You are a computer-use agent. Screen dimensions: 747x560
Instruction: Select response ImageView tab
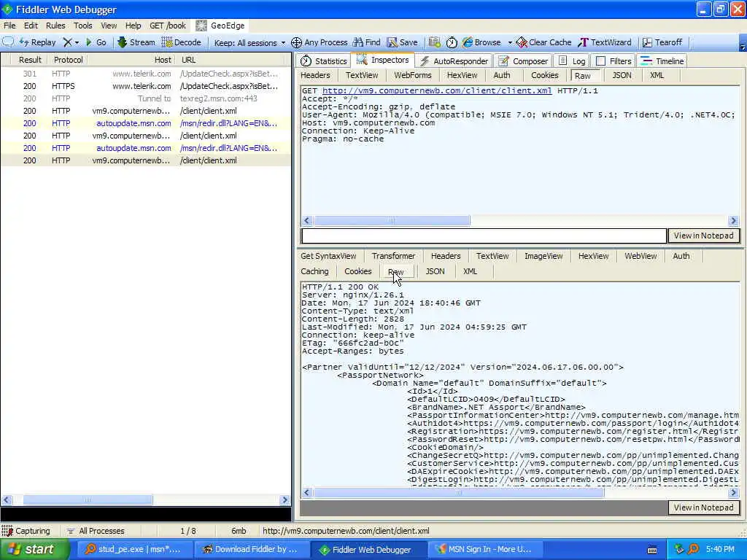[543, 256]
